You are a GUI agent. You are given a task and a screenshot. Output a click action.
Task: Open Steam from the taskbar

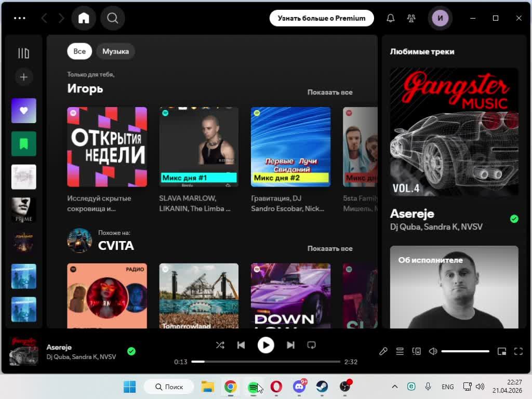(x=322, y=387)
